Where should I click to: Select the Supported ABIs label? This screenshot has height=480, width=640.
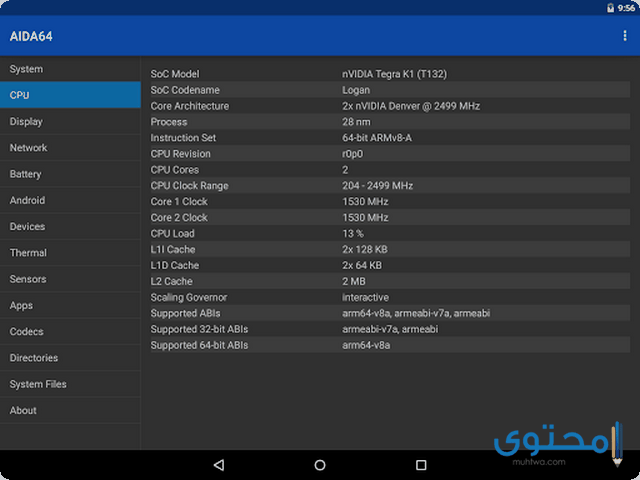(x=185, y=313)
